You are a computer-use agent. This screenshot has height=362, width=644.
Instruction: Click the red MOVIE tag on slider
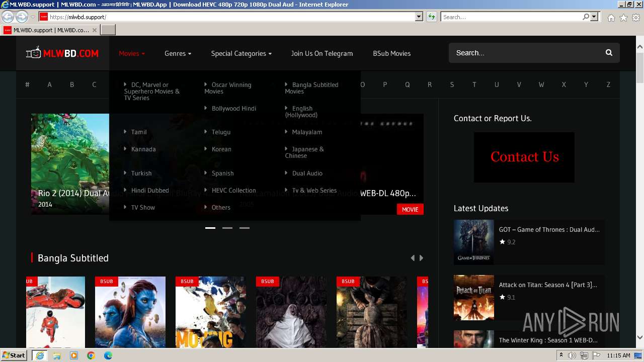(410, 209)
